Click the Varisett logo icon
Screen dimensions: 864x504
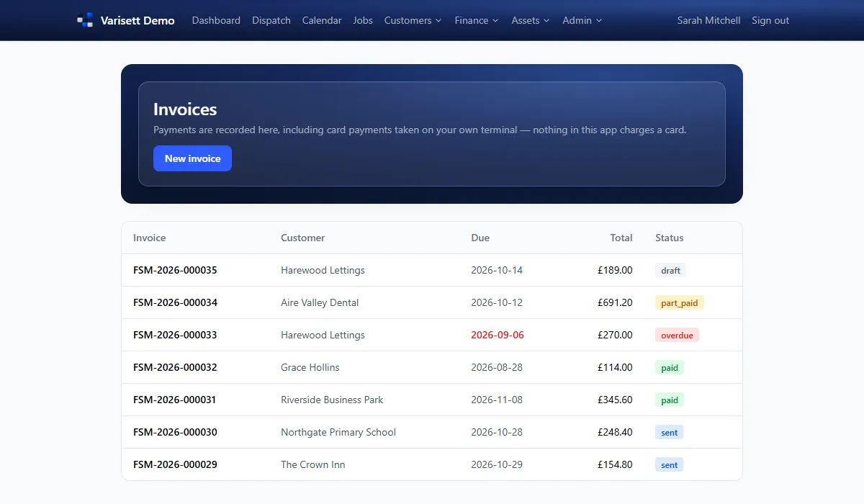coord(85,20)
